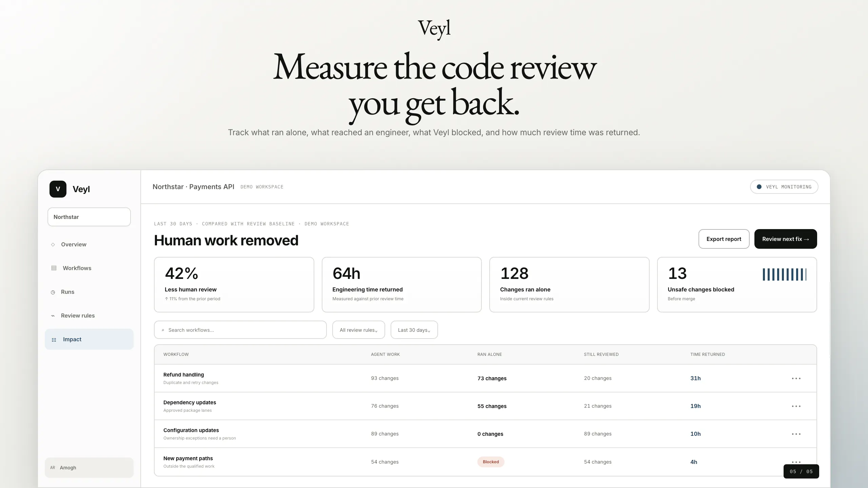
Task: Click the 76 changes agent work value
Action: point(385,406)
